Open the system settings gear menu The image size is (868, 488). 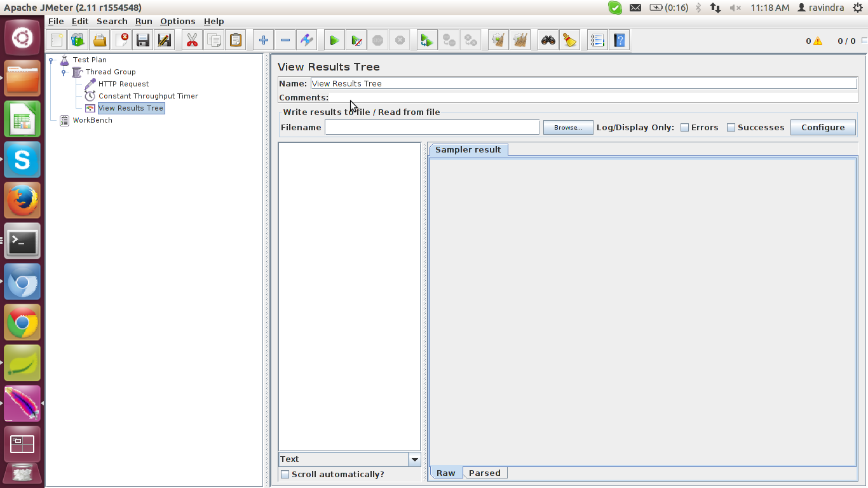coord(857,8)
